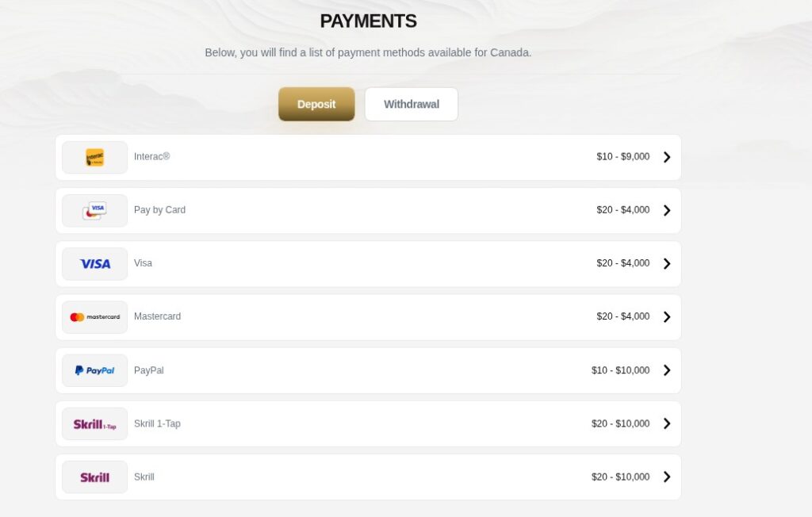Open the Visa row chevron arrow
Screen dimensions: 812x517
tap(667, 264)
